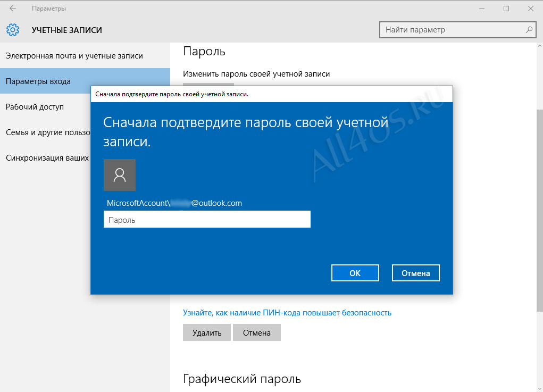543x392 pixels.
Task: Go back with the arrow icon
Action: (13, 9)
